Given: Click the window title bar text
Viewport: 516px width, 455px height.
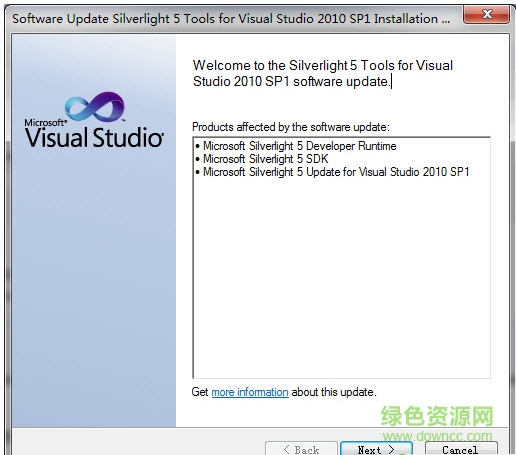Looking at the screenshot, I should coord(231,19).
